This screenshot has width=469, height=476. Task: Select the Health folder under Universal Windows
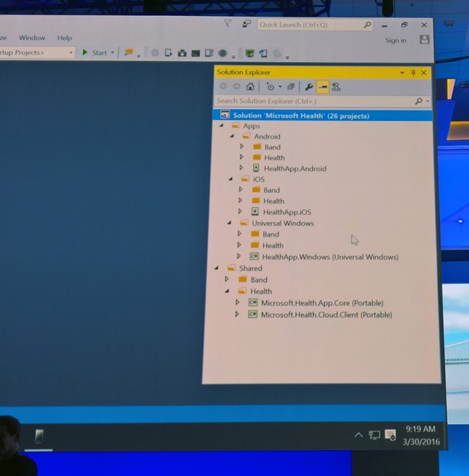273,245
